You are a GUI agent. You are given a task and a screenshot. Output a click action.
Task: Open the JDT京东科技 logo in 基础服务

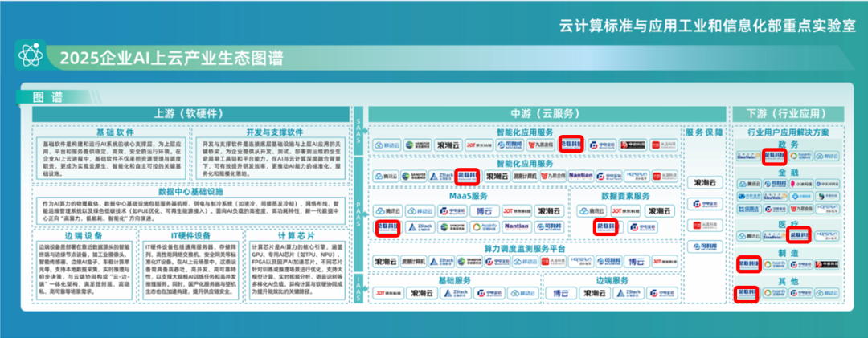[387, 293]
